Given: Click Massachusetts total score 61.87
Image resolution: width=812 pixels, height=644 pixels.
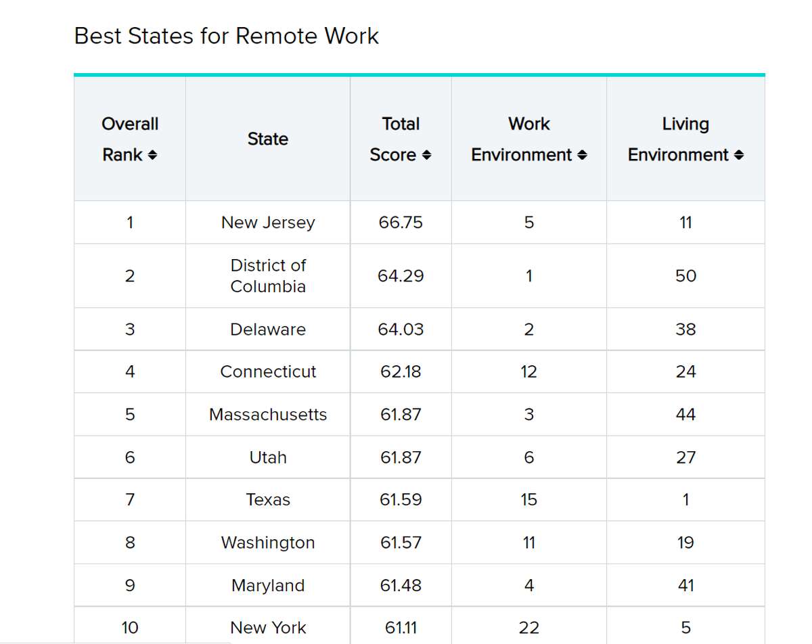Looking at the screenshot, I should click(x=401, y=415).
